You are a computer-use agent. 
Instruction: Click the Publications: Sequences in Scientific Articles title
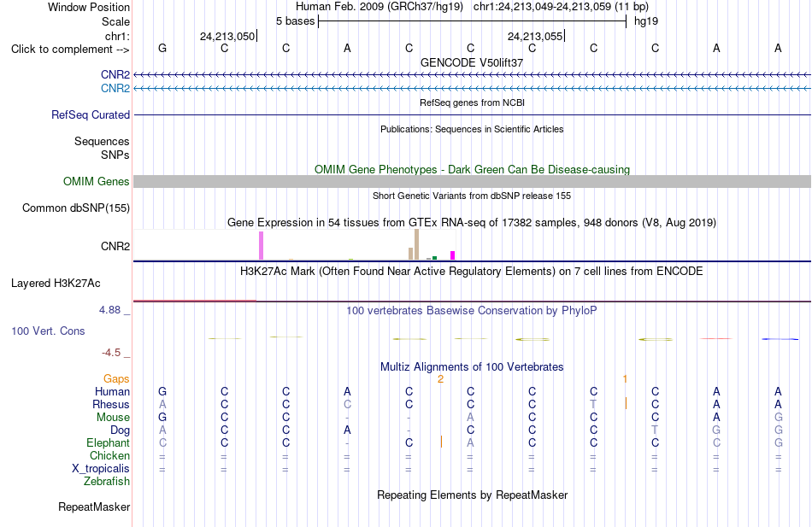click(x=472, y=129)
